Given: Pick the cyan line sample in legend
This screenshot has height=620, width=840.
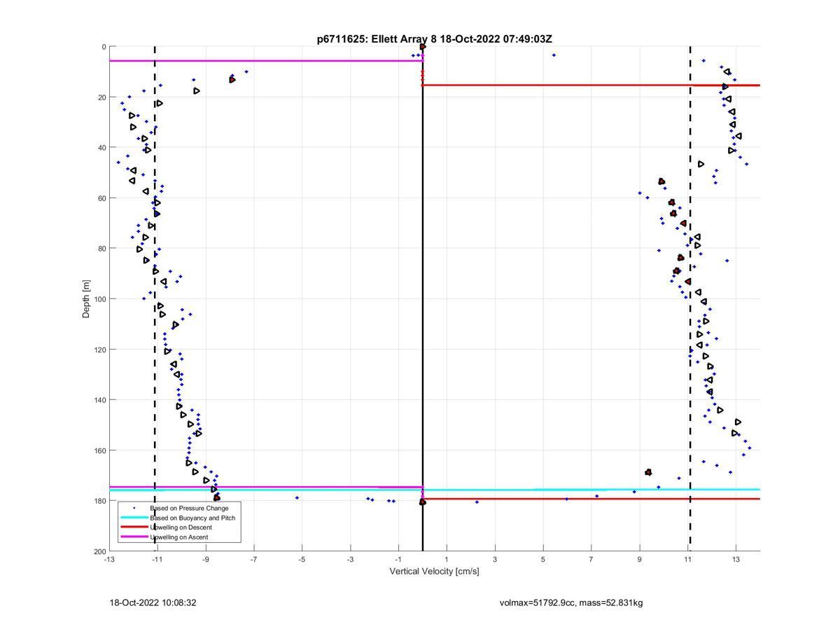Looking at the screenshot, I should (134, 518).
